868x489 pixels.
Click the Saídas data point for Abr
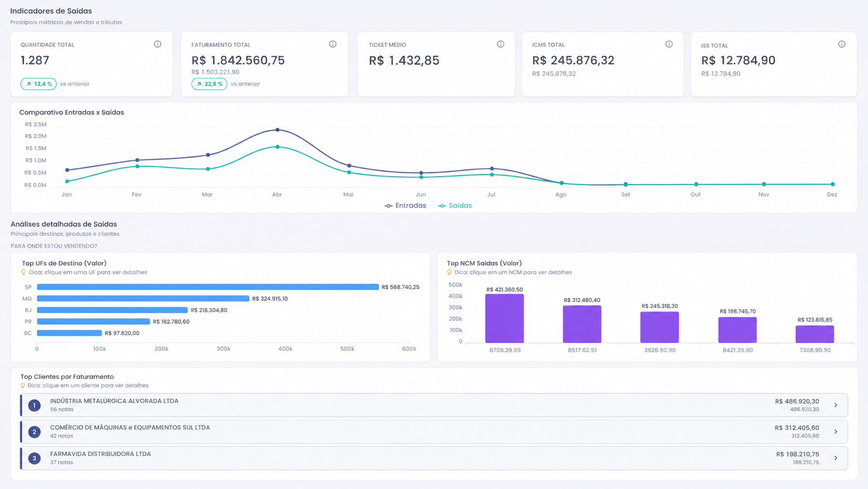[x=277, y=147]
